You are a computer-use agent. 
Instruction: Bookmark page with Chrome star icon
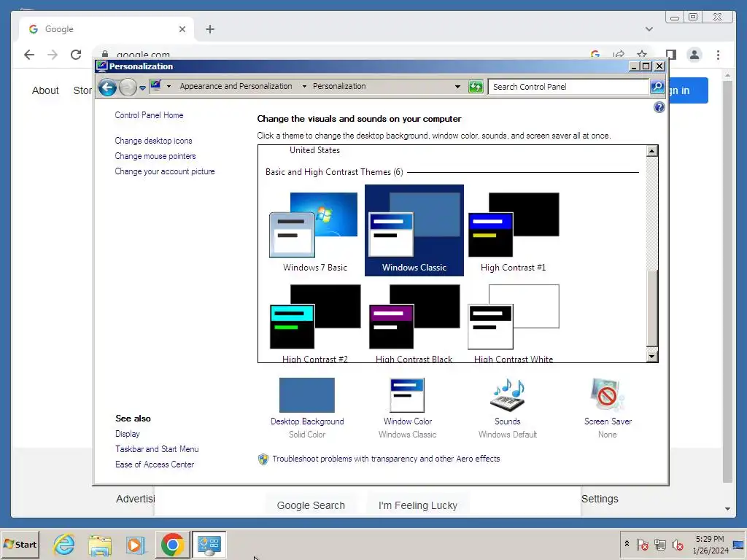[642, 54]
